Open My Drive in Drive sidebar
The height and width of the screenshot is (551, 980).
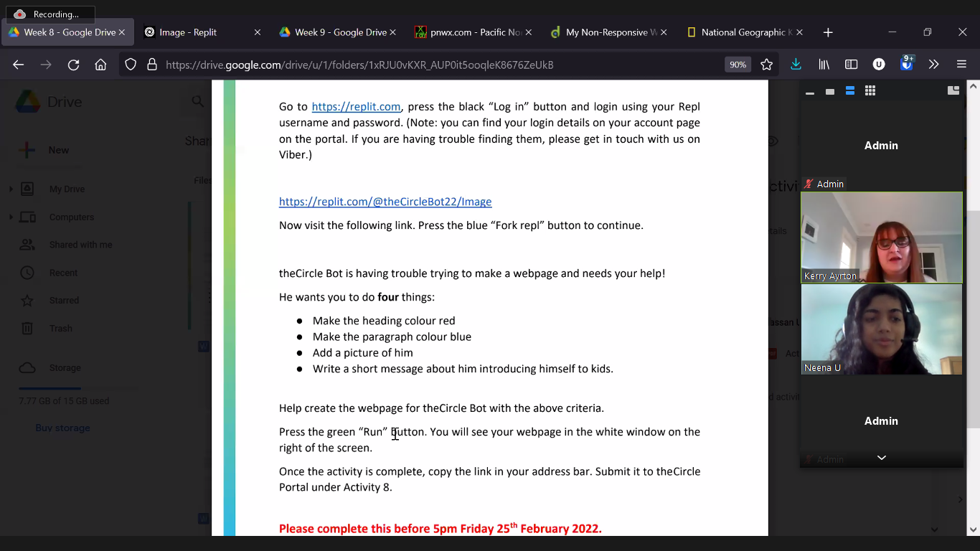67,189
